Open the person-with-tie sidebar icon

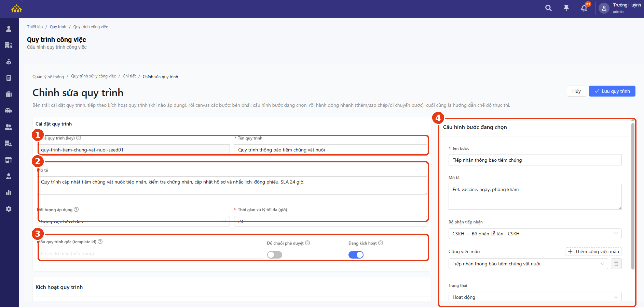click(x=9, y=176)
